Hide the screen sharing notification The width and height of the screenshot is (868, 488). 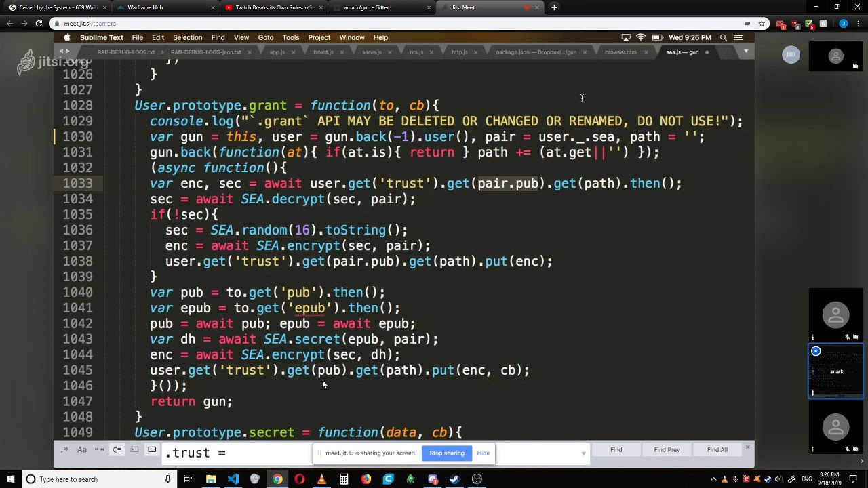click(484, 453)
